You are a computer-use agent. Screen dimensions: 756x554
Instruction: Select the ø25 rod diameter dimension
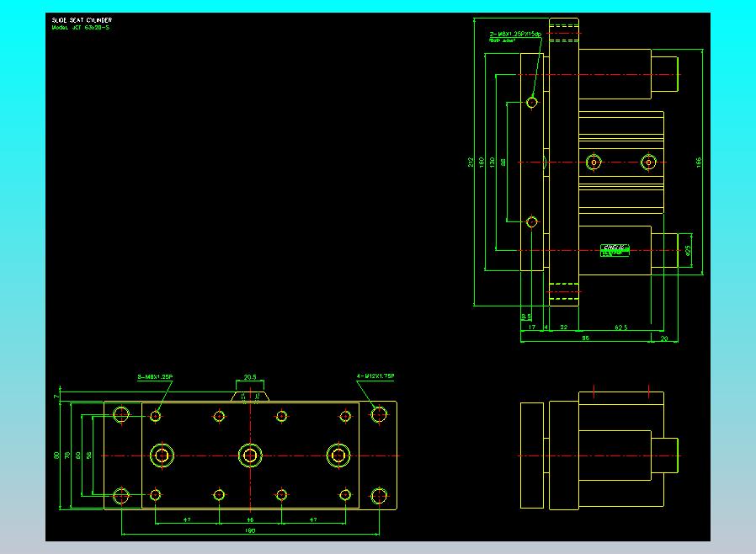click(689, 249)
